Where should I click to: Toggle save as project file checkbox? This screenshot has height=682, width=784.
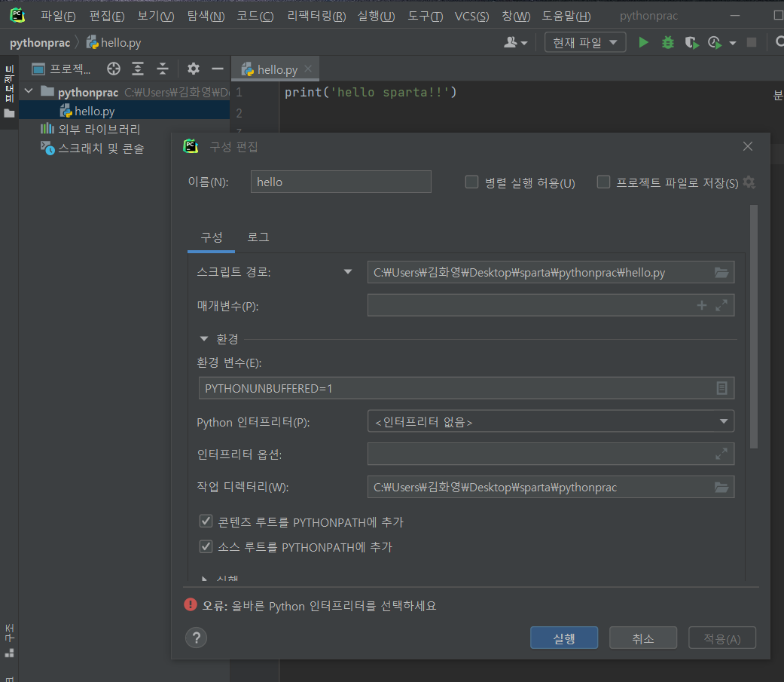coord(603,182)
